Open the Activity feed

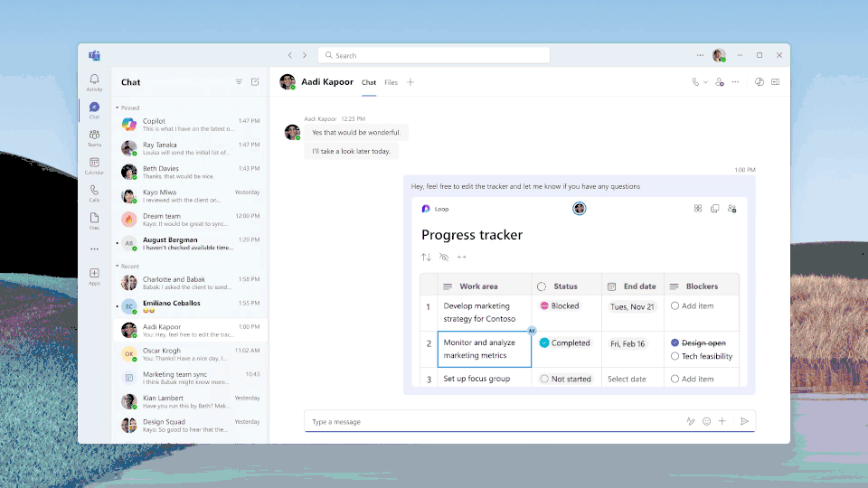point(94,82)
